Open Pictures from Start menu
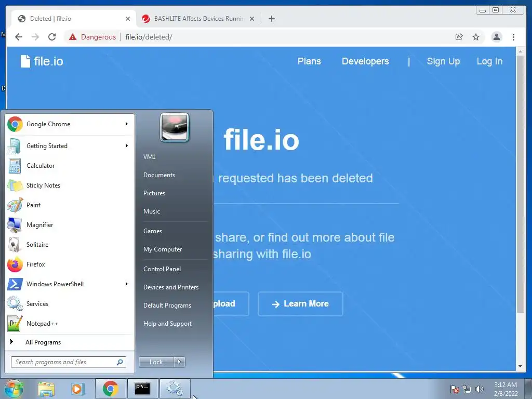The image size is (532, 399). click(154, 193)
